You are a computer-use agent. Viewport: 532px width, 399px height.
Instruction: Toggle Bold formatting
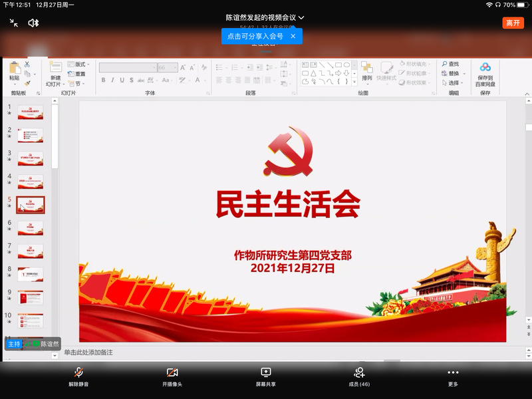pos(104,80)
